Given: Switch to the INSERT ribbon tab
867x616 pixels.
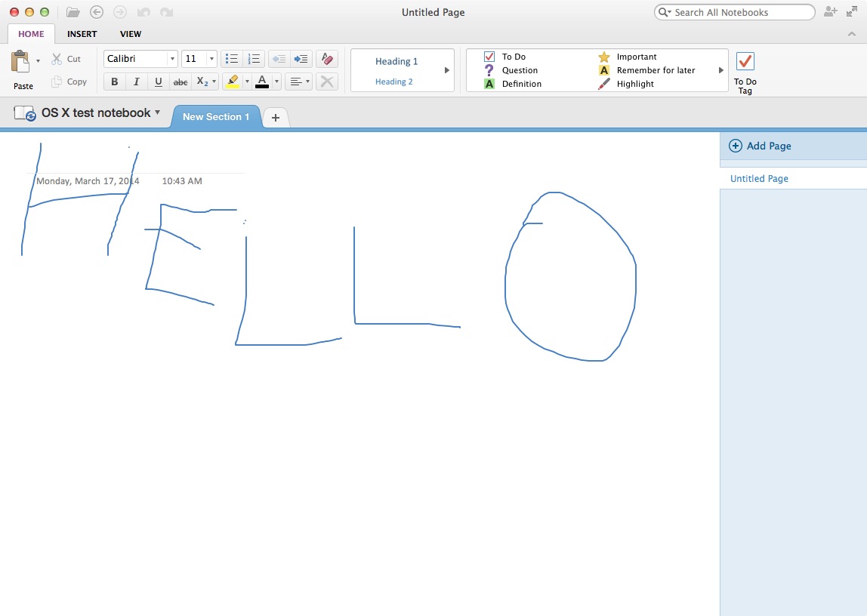Looking at the screenshot, I should (x=82, y=34).
